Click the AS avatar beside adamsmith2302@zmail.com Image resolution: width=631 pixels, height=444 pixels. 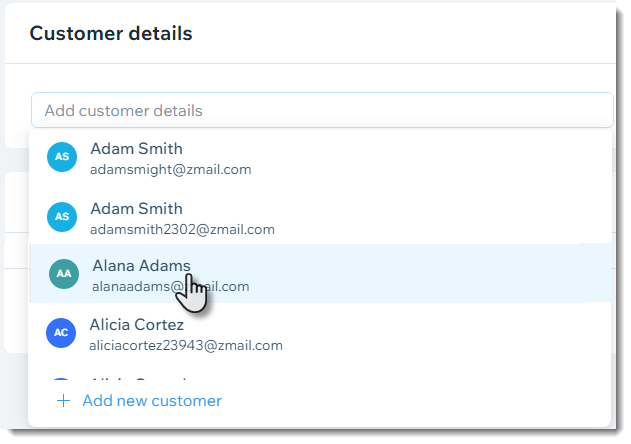[x=62, y=217]
